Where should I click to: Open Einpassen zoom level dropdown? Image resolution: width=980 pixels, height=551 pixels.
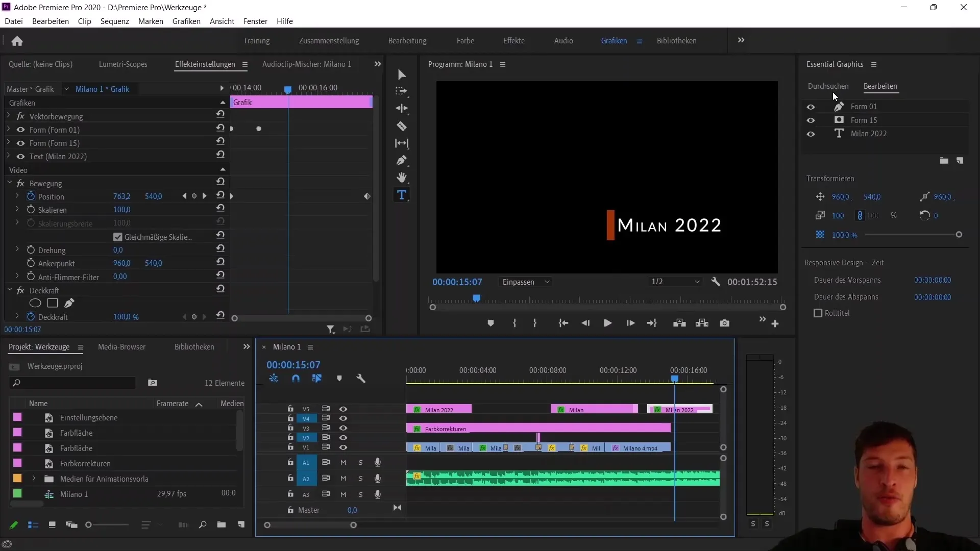[526, 282]
